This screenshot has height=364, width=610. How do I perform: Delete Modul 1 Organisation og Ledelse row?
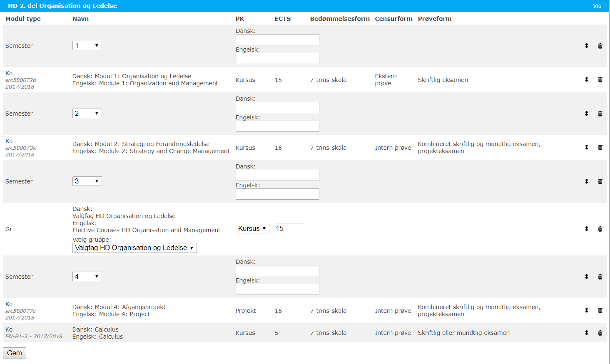point(600,79)
